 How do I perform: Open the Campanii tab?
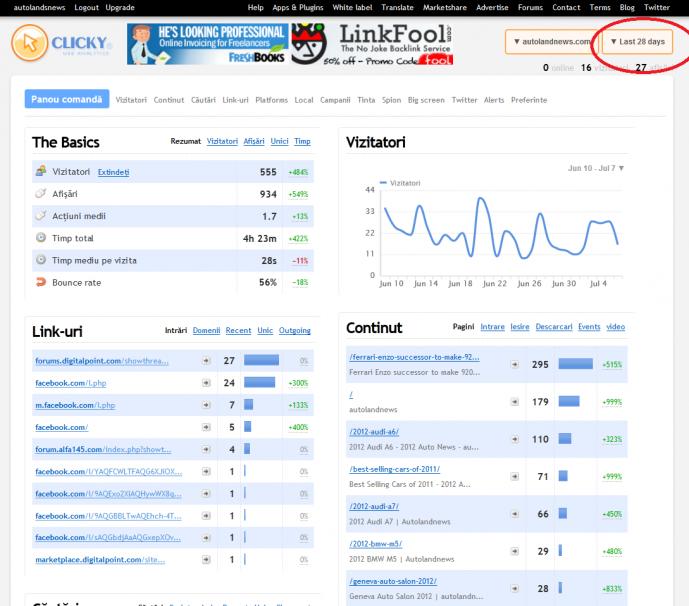coord(335,100)
